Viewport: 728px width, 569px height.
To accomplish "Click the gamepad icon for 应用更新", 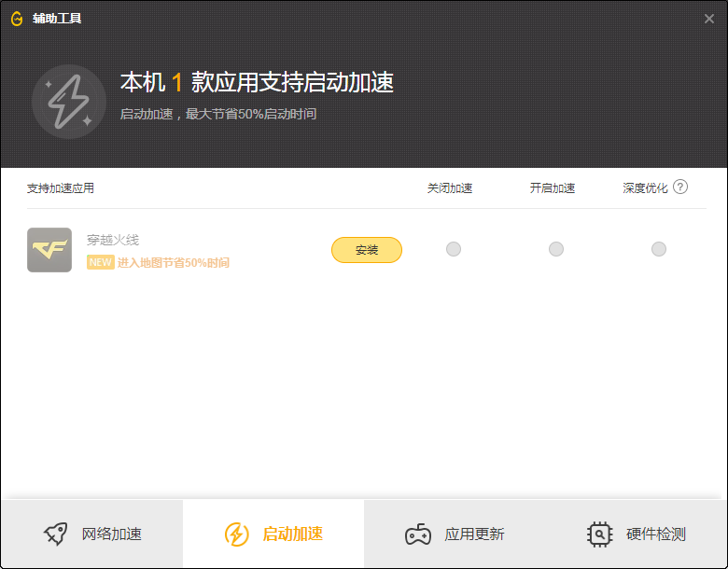I will [418, 534].
